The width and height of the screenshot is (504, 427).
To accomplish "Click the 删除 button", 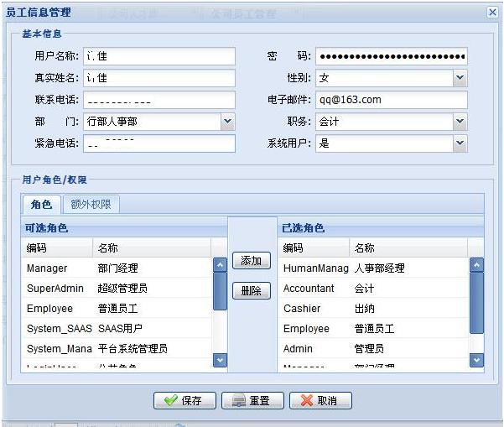I will coord(252,290).
